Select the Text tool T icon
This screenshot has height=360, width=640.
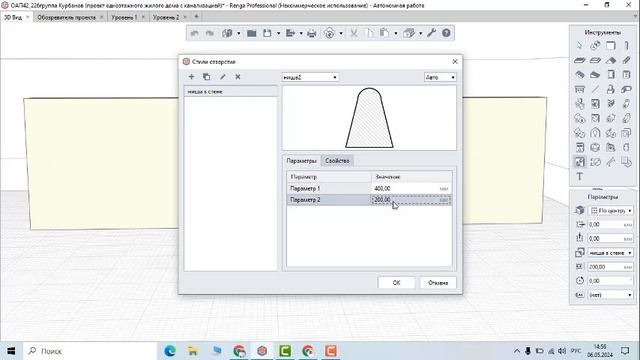click(580, 177)
